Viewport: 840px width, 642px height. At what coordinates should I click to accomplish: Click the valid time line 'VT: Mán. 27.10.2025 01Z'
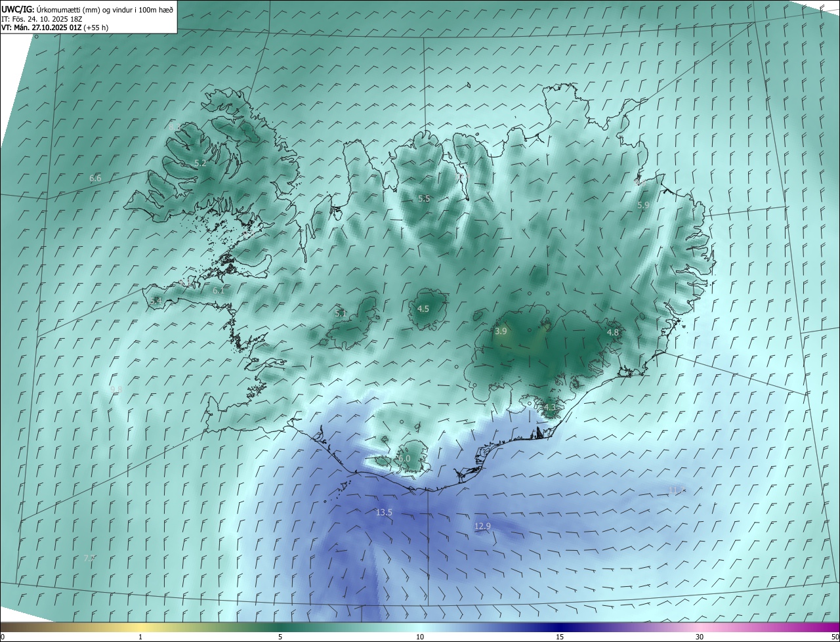(41, 28)
